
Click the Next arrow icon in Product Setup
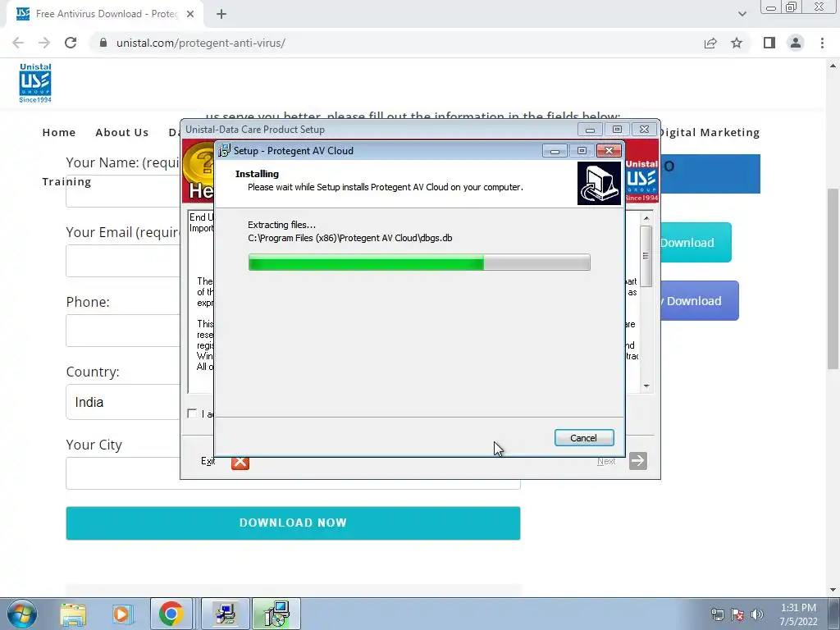point(638,461)
